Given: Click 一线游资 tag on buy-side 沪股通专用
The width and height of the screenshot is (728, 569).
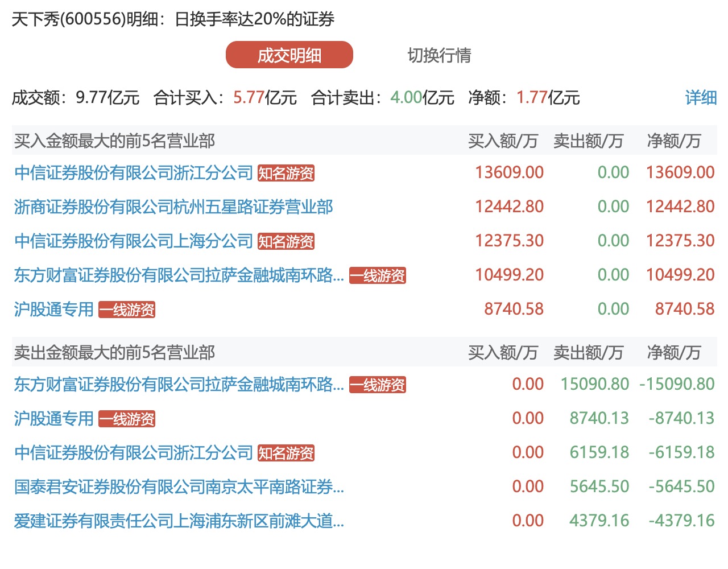Looking at the screenshot, I should (127, 310).
